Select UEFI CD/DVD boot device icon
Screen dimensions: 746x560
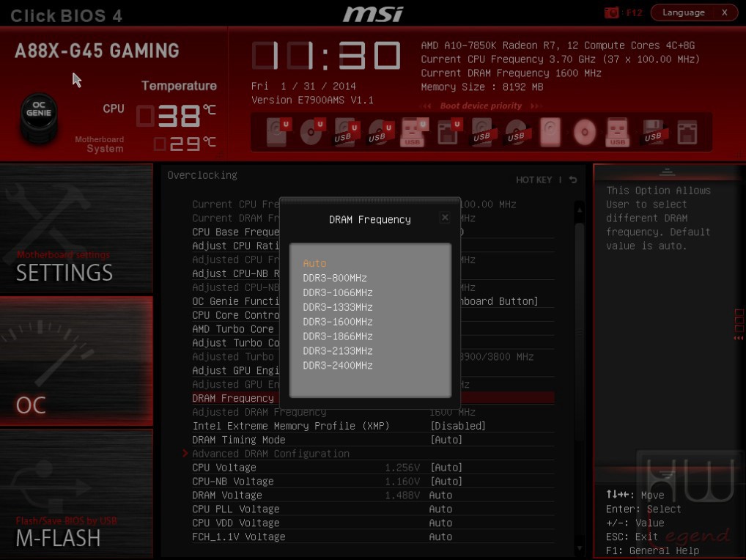[311, 132]
